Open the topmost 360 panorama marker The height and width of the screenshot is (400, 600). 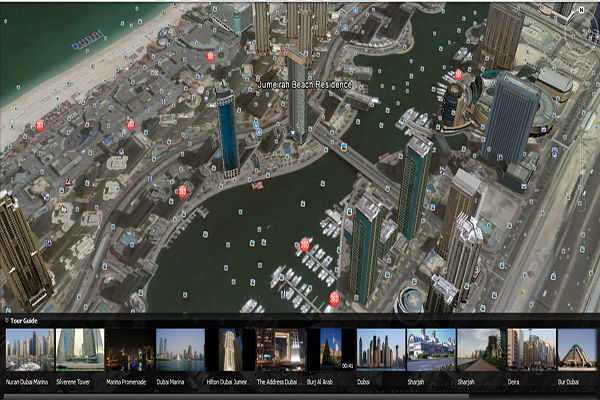[x=210, y=57]
